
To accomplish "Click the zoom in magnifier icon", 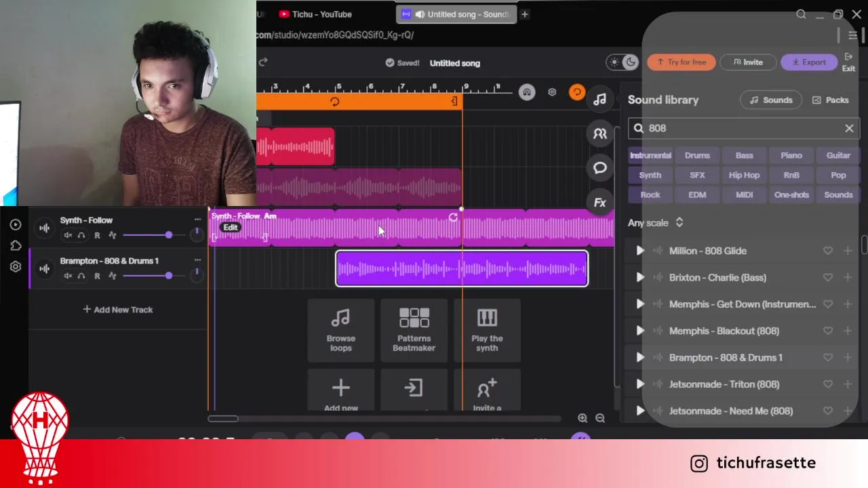I will click(x=583, y=418).
